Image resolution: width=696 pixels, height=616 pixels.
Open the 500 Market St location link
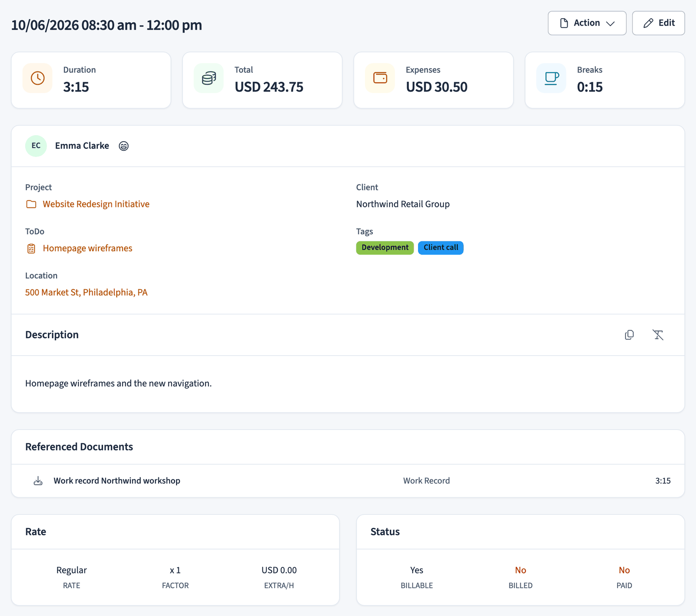point(86,292)
